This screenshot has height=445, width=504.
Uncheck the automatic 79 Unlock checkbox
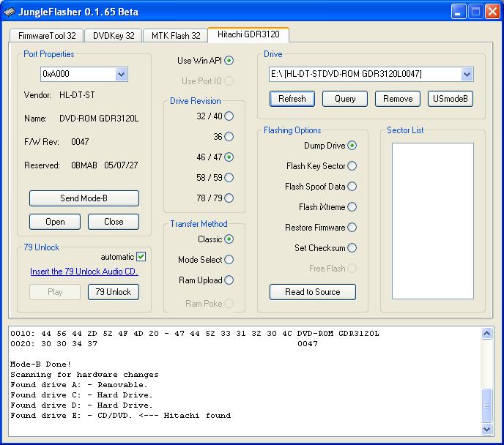[x=141, y=256]
